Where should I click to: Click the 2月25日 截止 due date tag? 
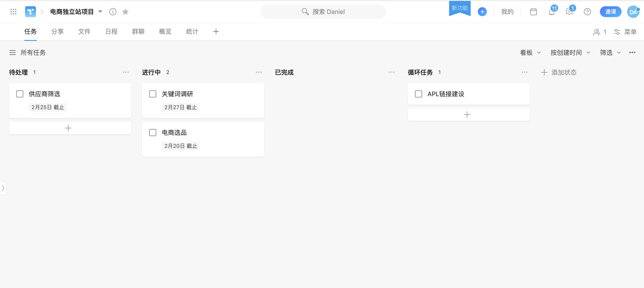pos(48,107)
